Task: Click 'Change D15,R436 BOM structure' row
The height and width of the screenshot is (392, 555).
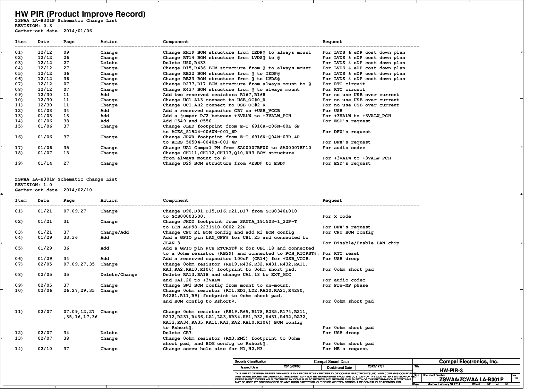Action: pyautogui.click(x=237, y=68)
